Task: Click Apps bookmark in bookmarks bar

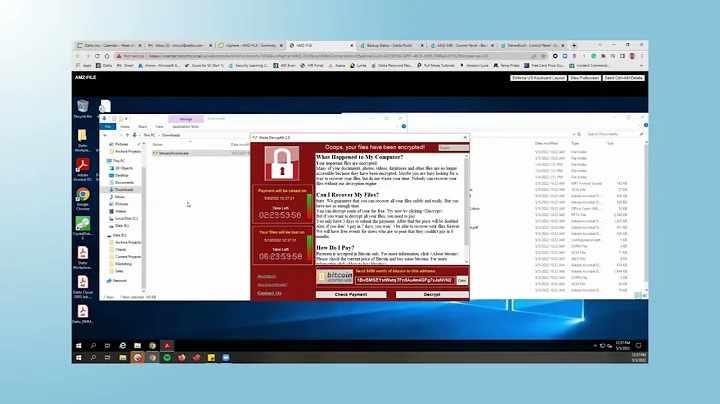Action: (83, 66)
